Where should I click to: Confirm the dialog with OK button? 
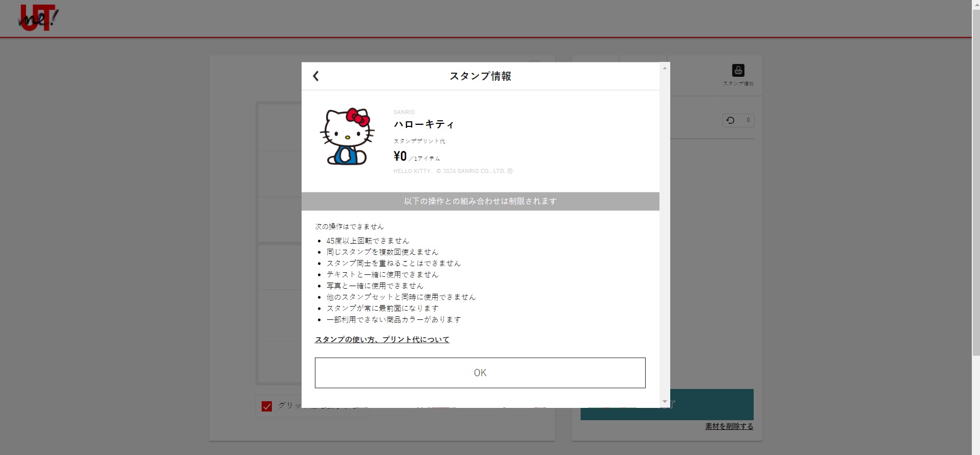[480, 373]
